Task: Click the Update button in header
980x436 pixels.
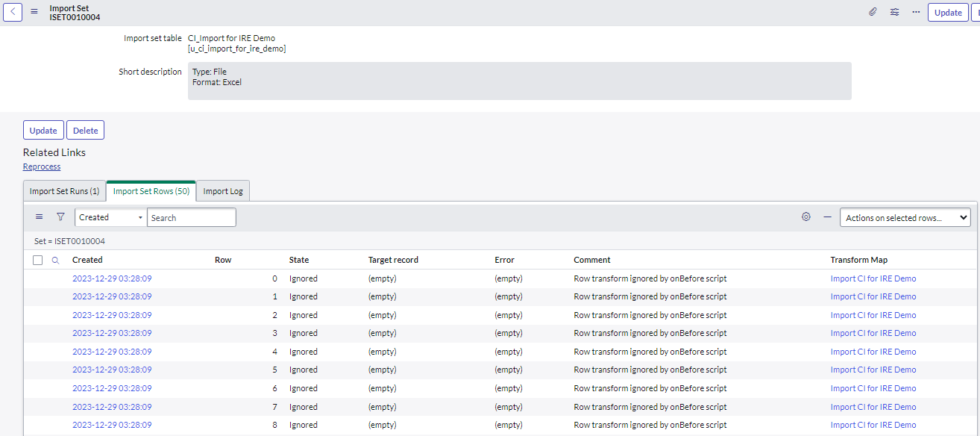Action: (x=947, y=12)
